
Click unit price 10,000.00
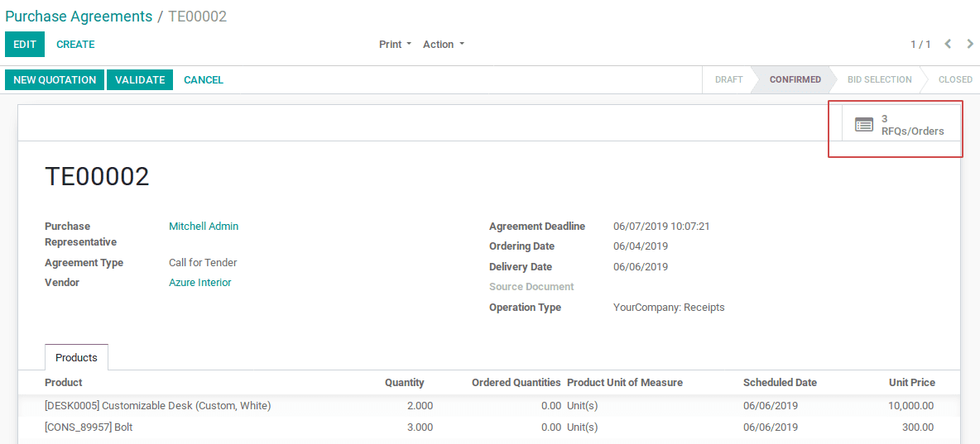[910, 406]
